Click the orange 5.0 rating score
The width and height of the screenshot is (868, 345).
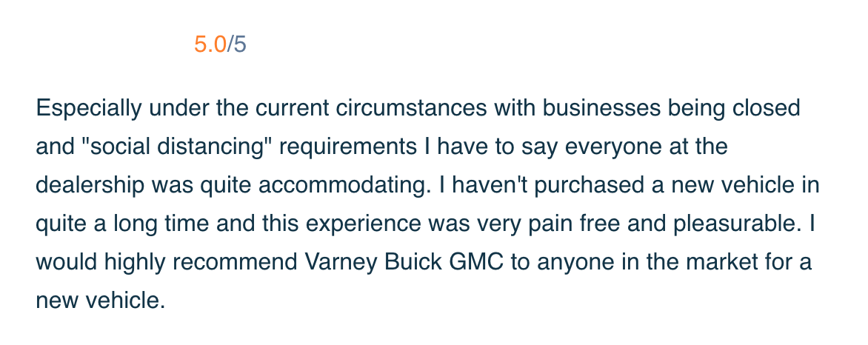pos(210,44)
